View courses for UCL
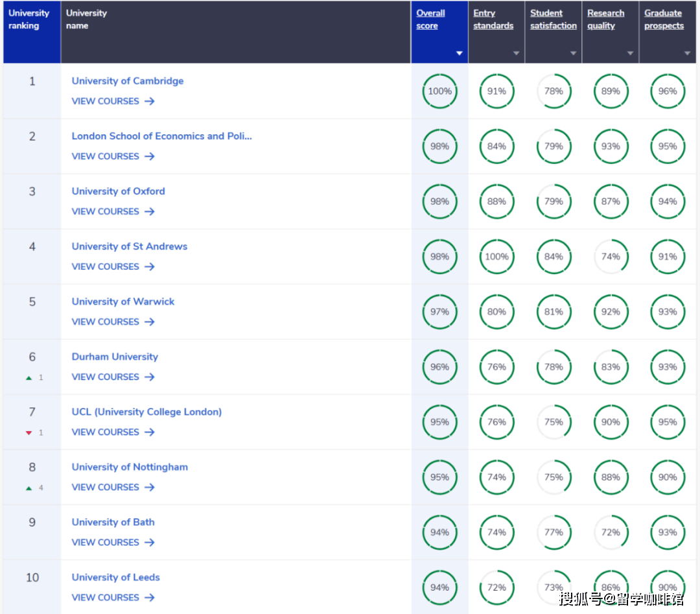This screenshot has width=700, height=614. (113, 432)
